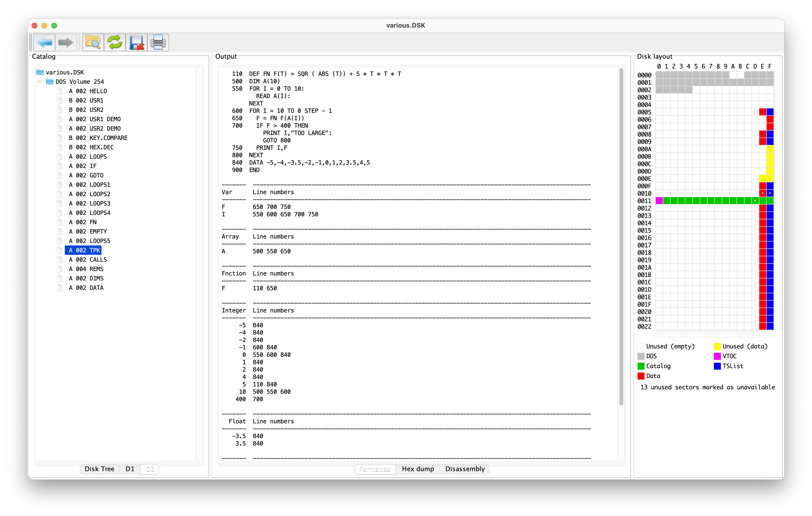Open the REMS file entry
Screen dimensions: 812x516
[x=86, y=269]
